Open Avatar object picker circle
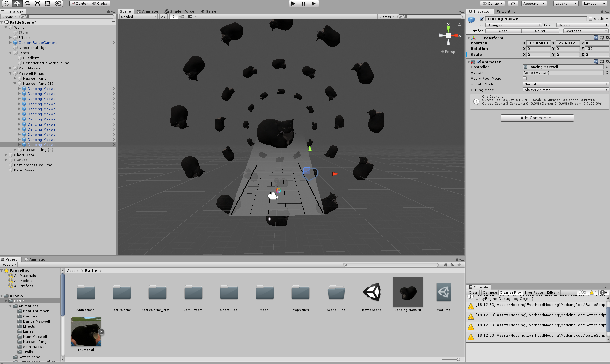 click(x=607, y=73)
